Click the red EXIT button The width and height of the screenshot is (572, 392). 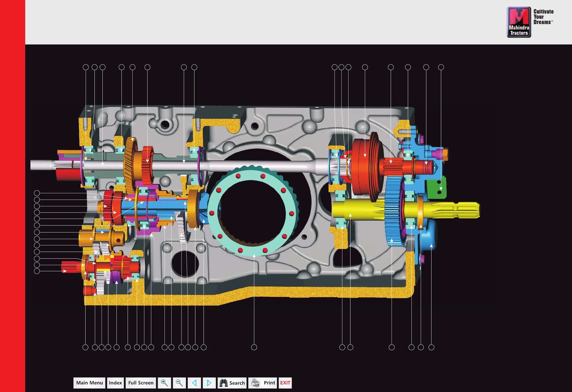[285, 383]
